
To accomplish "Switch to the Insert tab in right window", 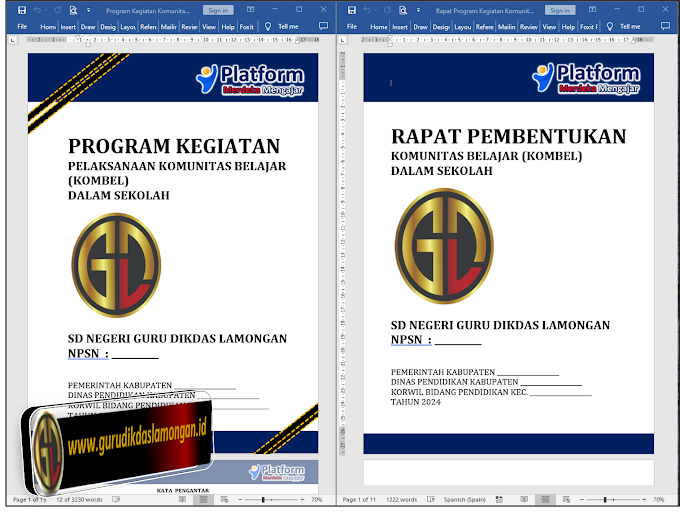I will [400, 27].
